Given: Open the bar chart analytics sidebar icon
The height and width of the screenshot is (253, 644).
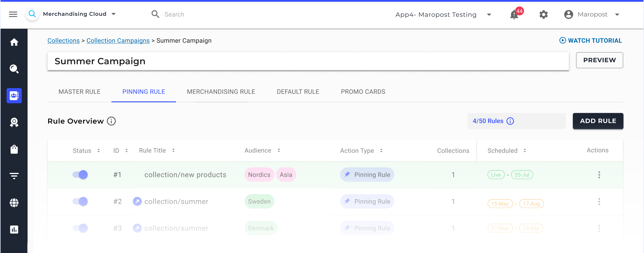Looking at the screenshot, I should point(14,230).
